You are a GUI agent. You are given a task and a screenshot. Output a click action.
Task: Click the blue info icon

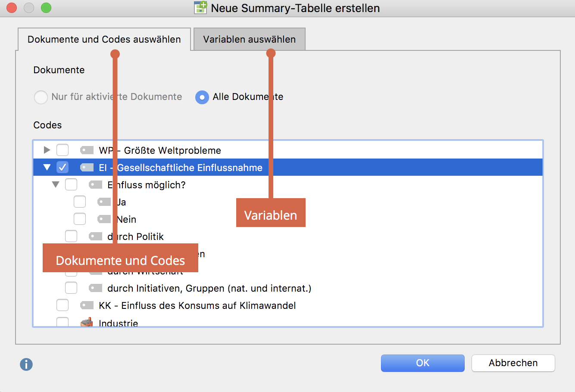[26, 364]
